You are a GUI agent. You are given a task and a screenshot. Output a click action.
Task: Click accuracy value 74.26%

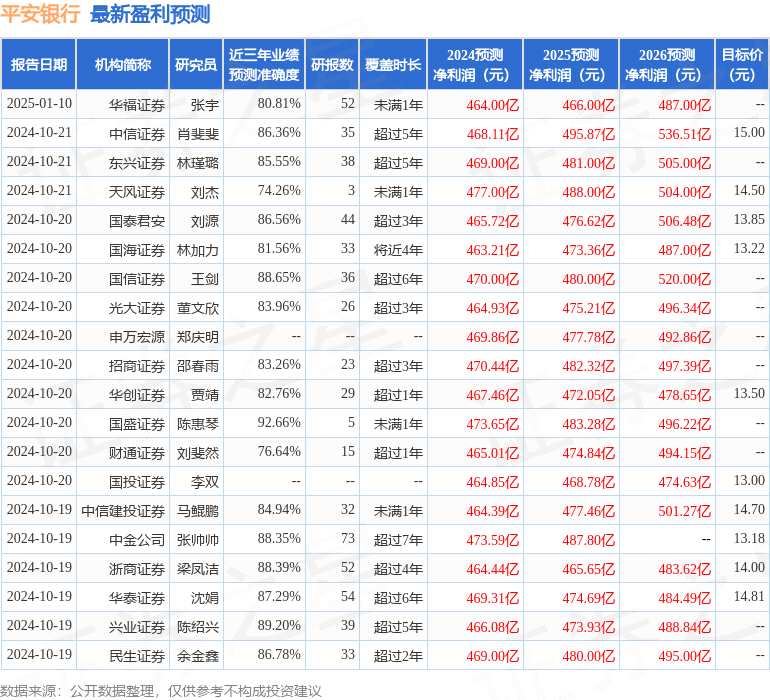pyautogui.click(x=278, y=191)
